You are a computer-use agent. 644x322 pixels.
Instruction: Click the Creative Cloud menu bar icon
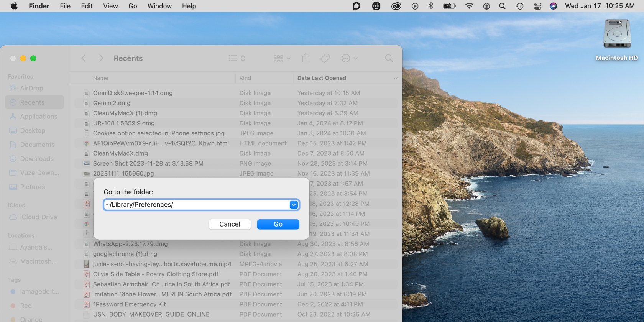click(396, 6)
